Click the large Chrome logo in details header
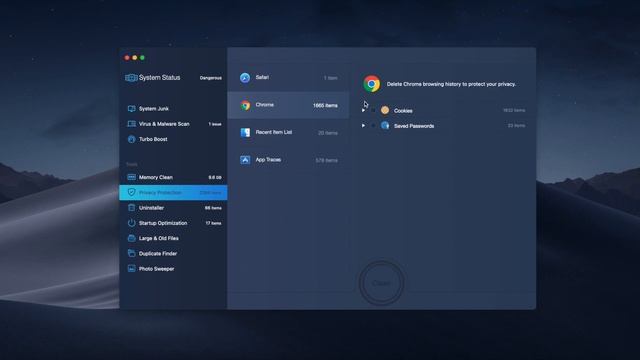640x360 pixels. [x=371, y=84]
